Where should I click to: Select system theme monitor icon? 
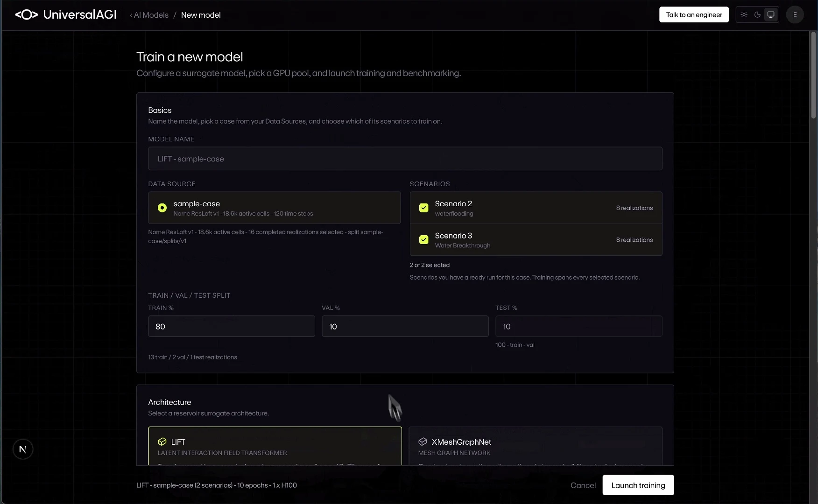tap(771, 15)
